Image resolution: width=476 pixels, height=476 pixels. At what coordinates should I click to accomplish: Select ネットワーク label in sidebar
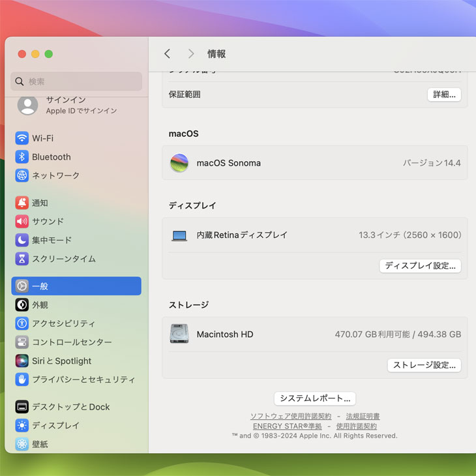click(56, 175)
